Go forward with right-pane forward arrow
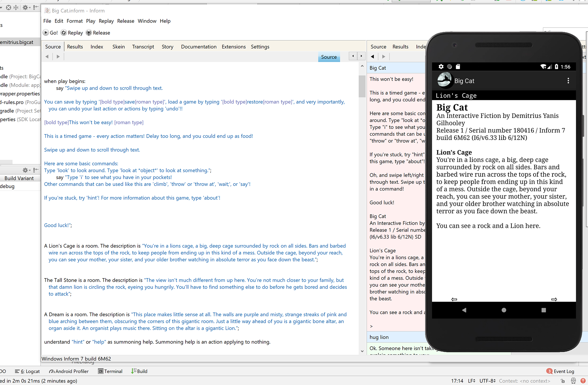 coord(384,57)
